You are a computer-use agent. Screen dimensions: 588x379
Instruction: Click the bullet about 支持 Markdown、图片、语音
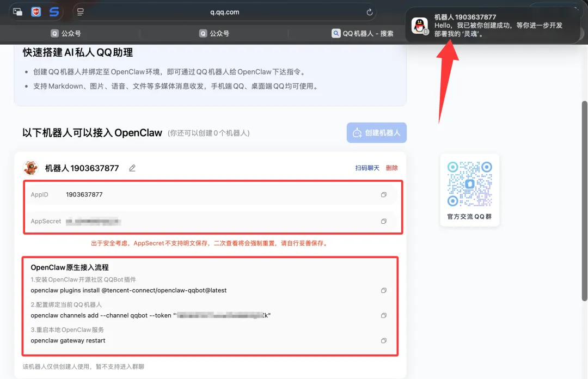point(176,86)
